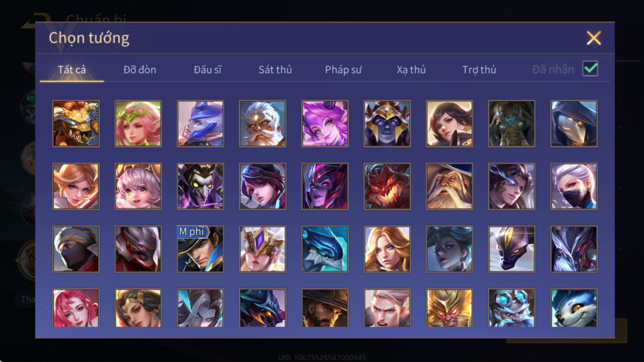Pick the pink-haired girl with green leaf crown
This screenshot has height=362, width=644.
pos(138,124)
